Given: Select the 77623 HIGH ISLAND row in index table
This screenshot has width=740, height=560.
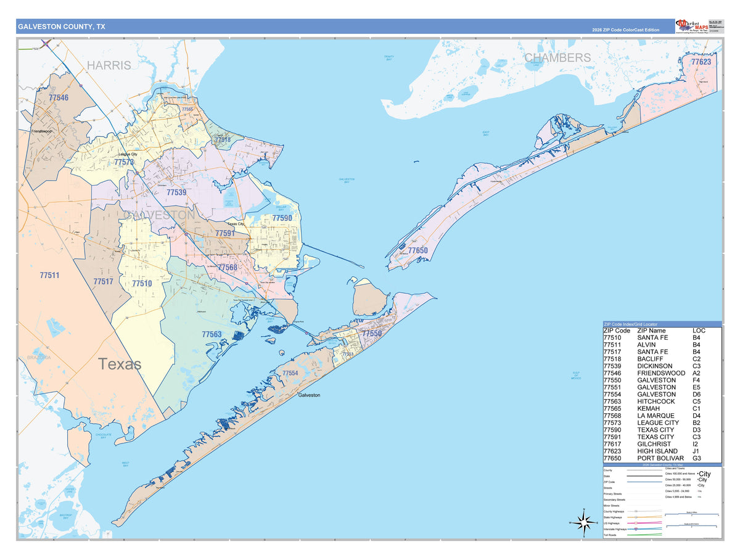Looking at the screenshot, I should (662, 451).
